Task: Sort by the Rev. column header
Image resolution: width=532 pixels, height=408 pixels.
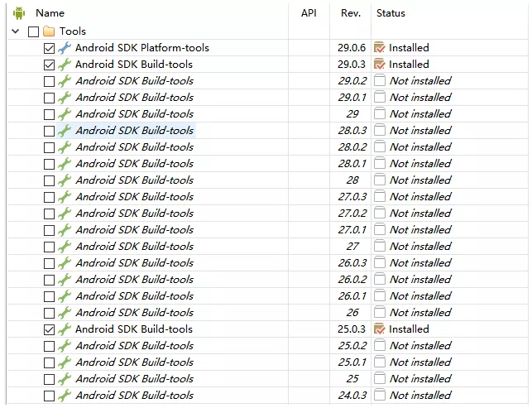Action: 351,13
